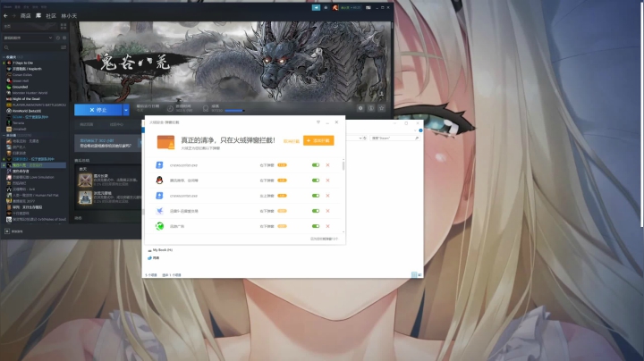
Task: Select Conan Exiles in the library list
Action: pos(22,75)
